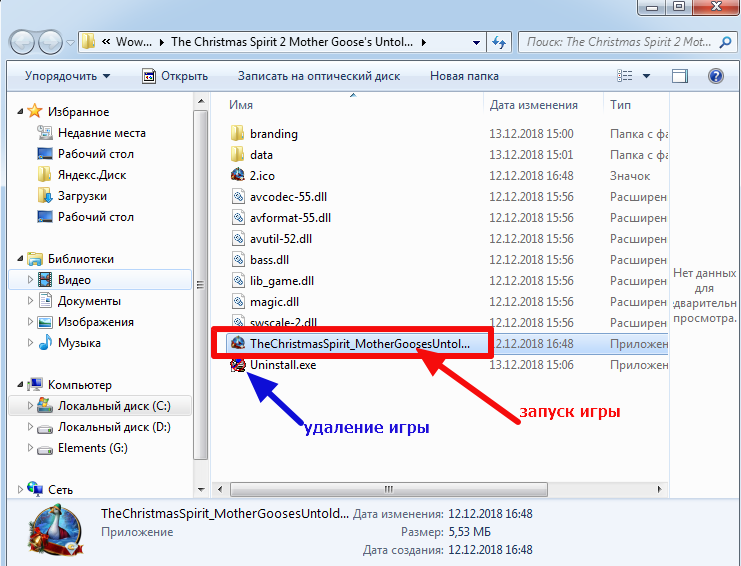Select the Видео library icon
Viewport: 741px width, 566px height.
[x=45, y=280]
